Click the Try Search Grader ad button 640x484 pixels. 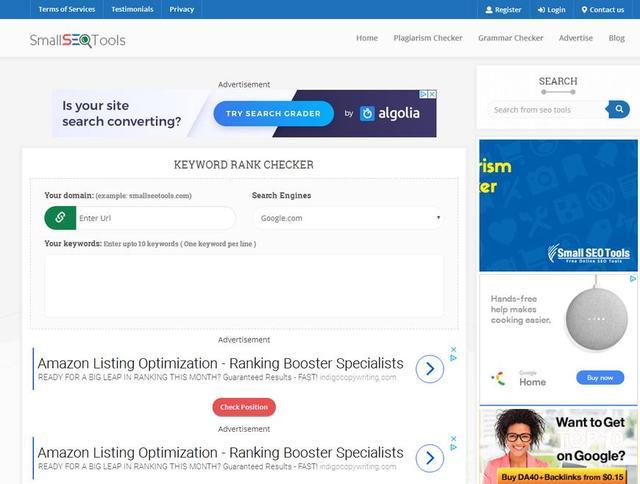tap(273, 113)
